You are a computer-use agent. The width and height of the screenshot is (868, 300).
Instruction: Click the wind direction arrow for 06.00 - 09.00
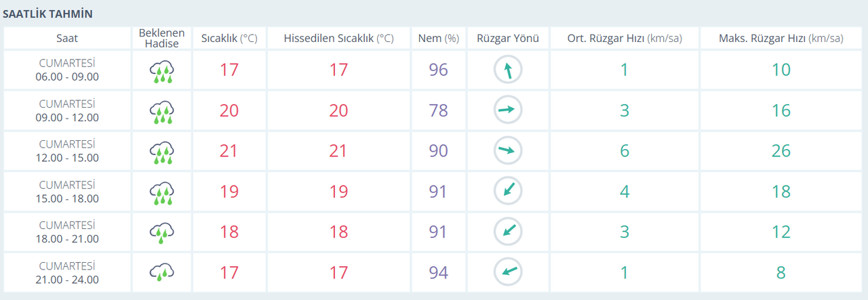[x=507, y=70]
